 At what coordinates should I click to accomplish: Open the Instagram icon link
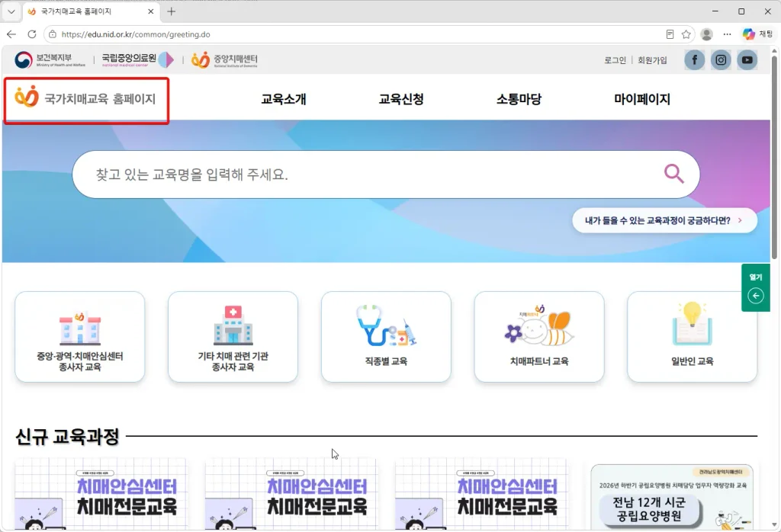coord(721,60)
